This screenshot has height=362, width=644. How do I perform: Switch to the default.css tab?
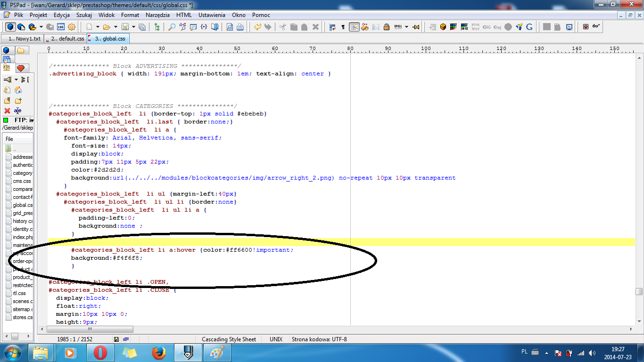tap(66, 39)
